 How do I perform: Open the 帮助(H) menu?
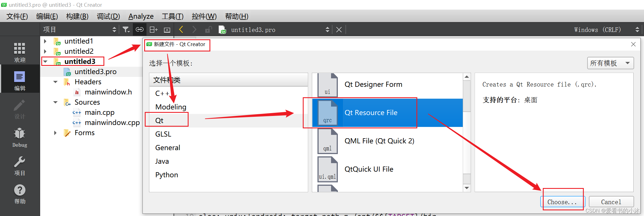tap(237, 16)
